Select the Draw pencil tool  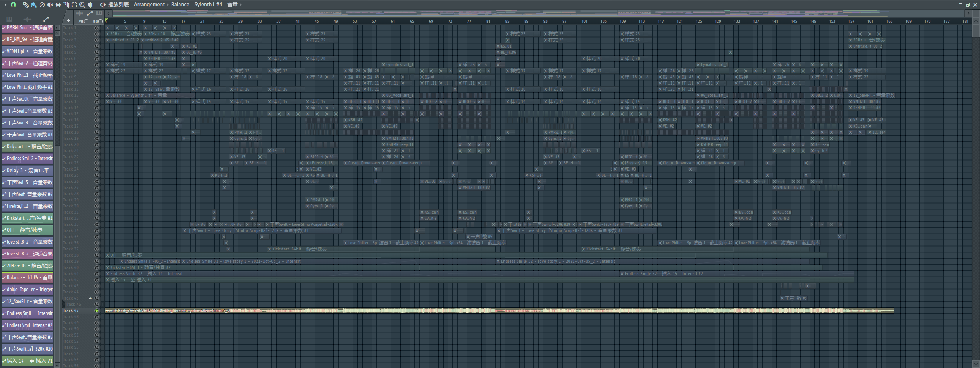pos(26,5)
